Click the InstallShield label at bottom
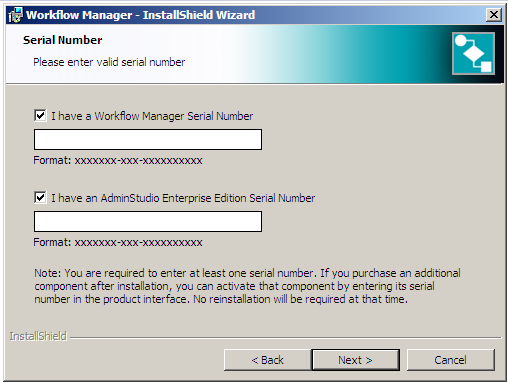508x383 pixels. coord(38,336)
